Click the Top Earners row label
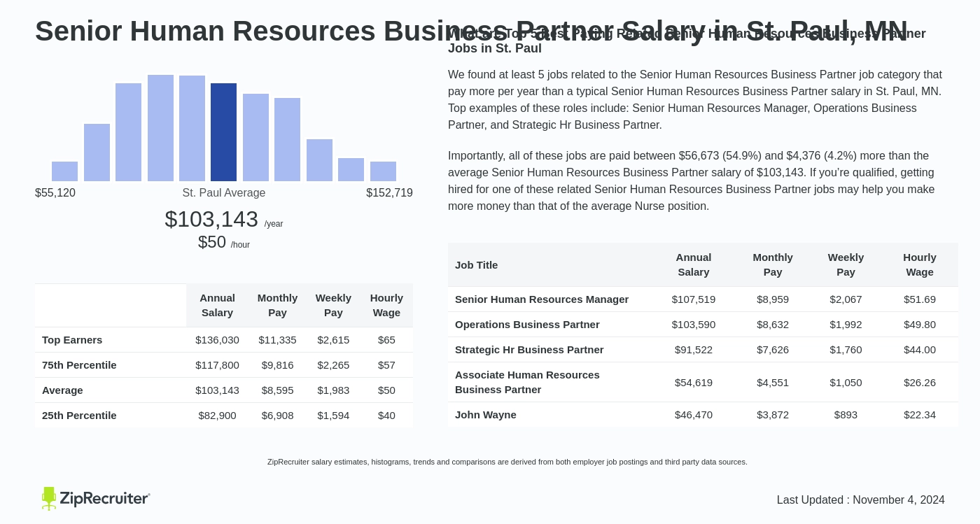This screenshot has width=980, height=524. (x=72, y=340)
